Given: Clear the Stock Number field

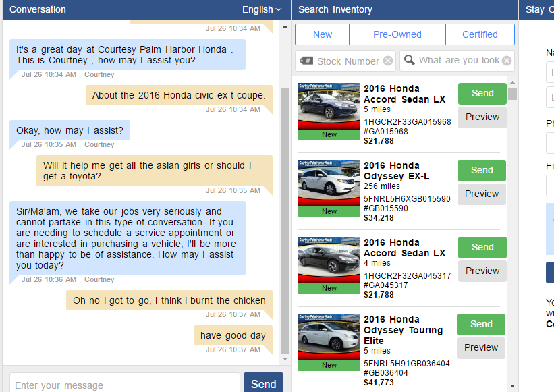Looking at the screenshot, I should point(388,61).
